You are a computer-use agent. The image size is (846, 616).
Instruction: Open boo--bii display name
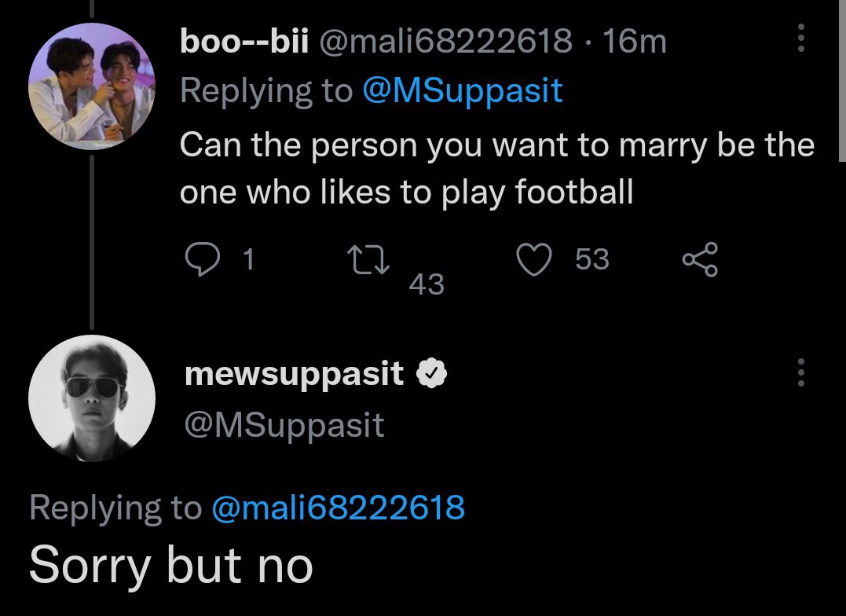coord(244,41)
